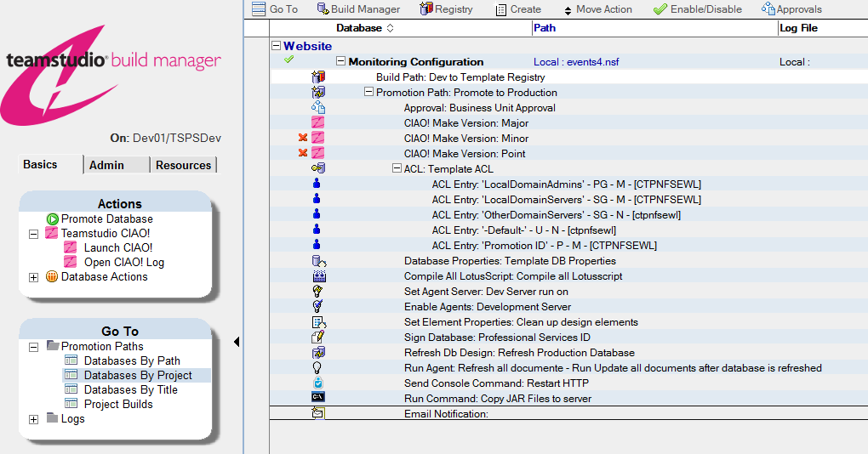The height and width of the screenshot is (454, 868).
Task: Click the Launch CIAO! pink icon
Action: (x=71, y=247)
